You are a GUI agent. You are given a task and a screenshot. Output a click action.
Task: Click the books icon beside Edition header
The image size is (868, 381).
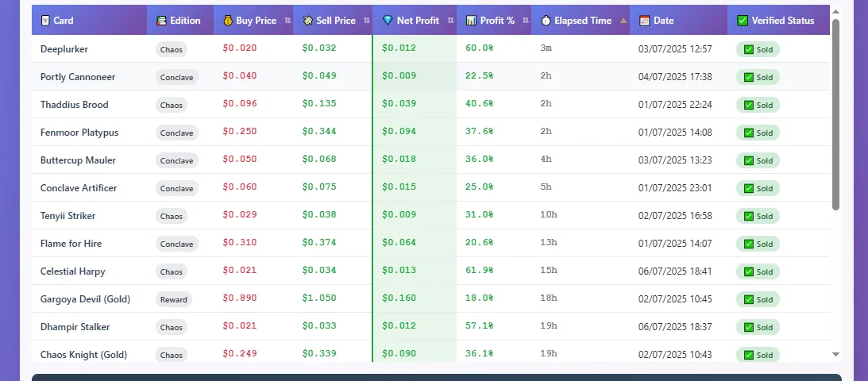tap(162, 21)
